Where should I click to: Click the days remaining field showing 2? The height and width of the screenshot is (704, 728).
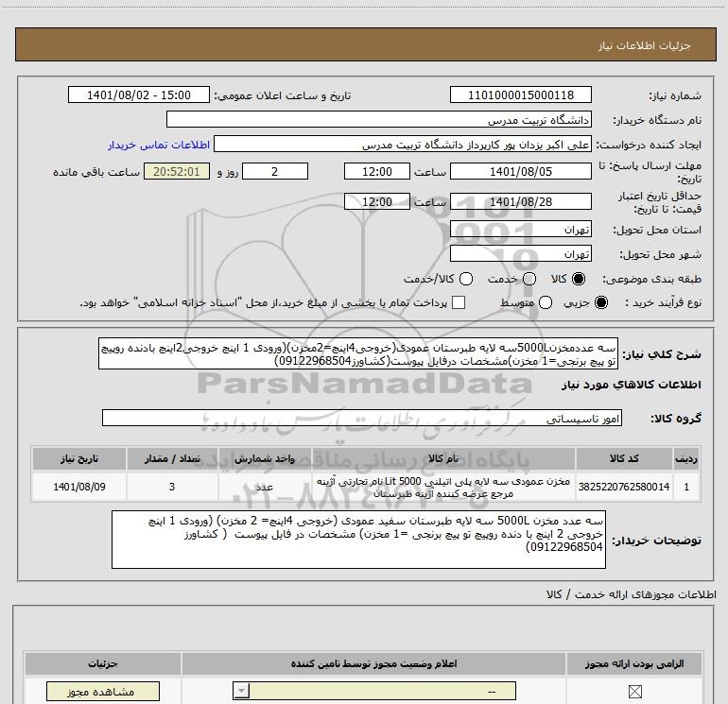[275, 171]
